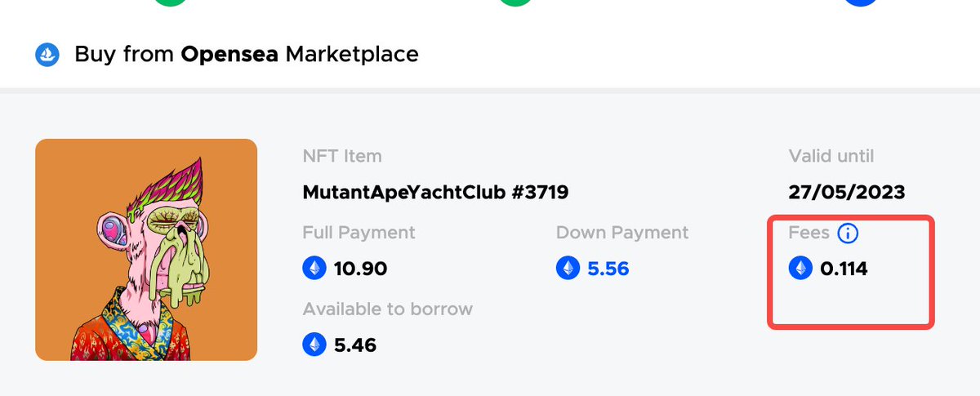Click the Full Payment value 10.90
The width and height of the screenshot is (980, 396).
pos(360,269)
